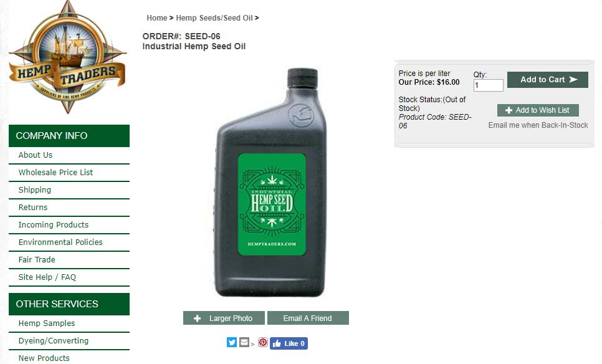Add the item to Wish List
The height and width of the screenshot is (364, 602).
click(x=538, y=110)
